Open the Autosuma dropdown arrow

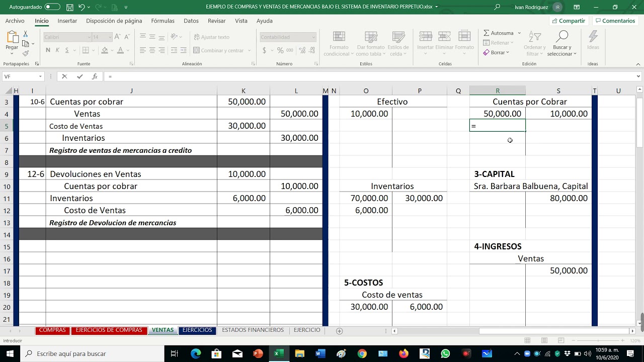pyautogui.click(x=519, y=33)
